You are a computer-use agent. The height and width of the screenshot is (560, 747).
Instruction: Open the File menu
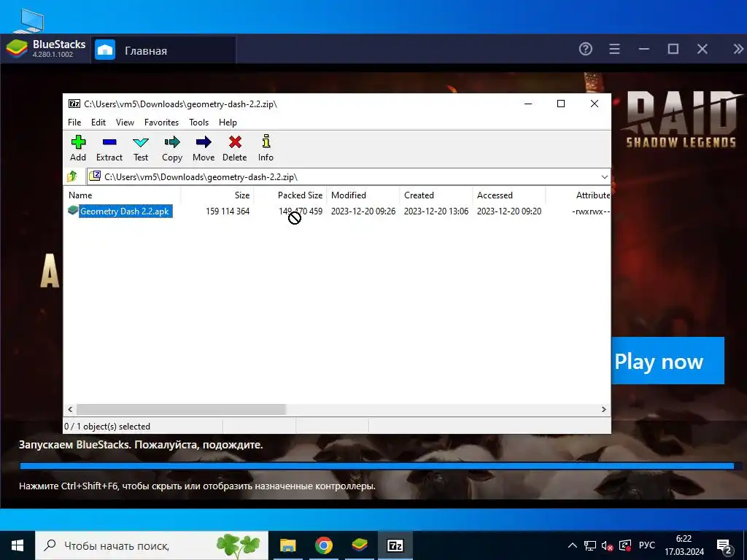[74, 122]
